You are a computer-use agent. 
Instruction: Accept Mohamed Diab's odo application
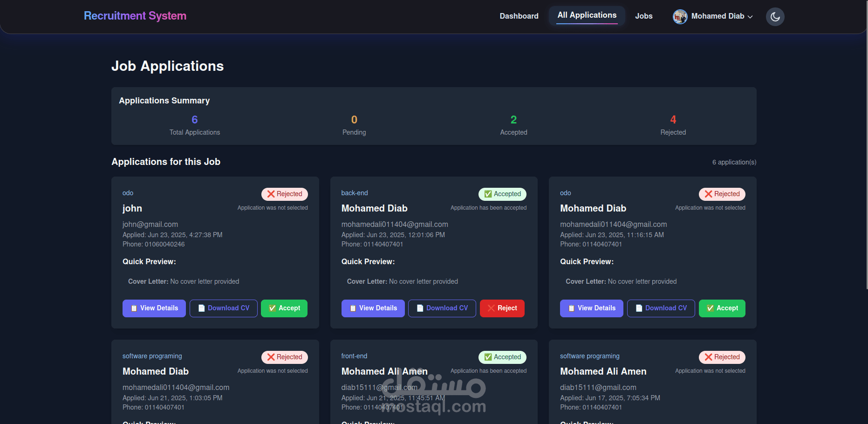click(x=722, y=308)
